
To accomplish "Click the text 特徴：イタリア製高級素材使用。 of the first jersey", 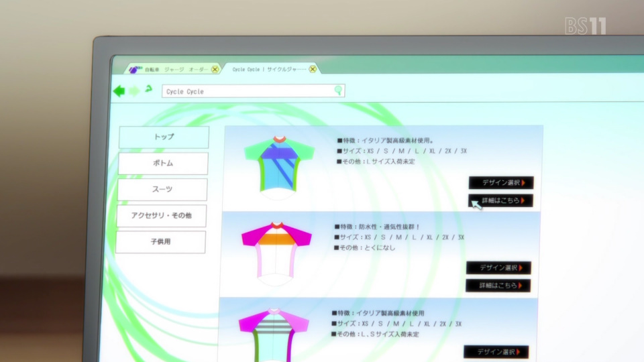I will coord(385,140).
